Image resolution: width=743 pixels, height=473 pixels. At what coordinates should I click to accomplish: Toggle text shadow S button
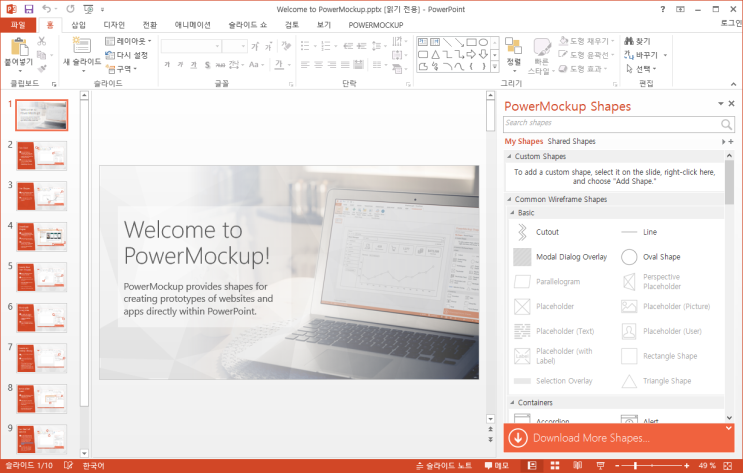[x=207, y=64]
